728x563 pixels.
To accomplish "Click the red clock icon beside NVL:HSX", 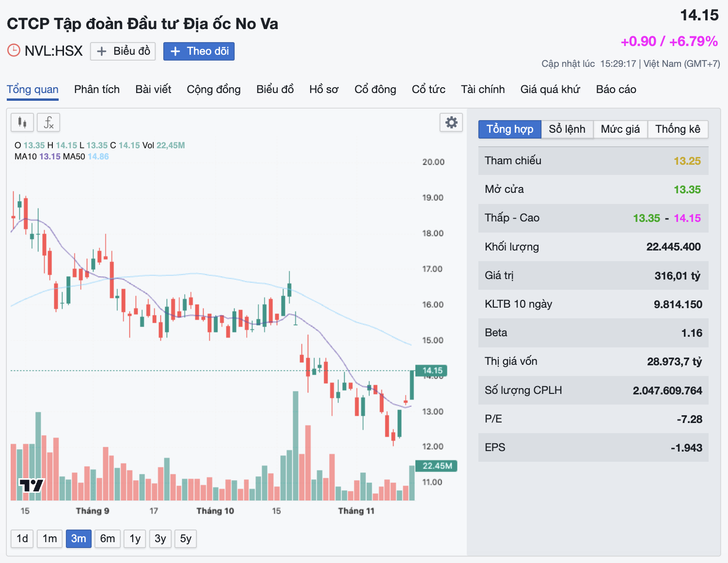I will coord(14,50).
